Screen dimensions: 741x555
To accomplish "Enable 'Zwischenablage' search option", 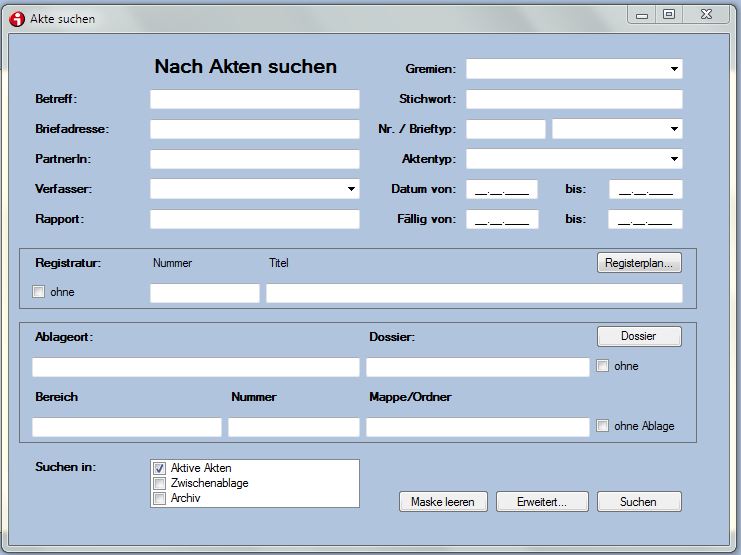I will [x=159, y=483].
